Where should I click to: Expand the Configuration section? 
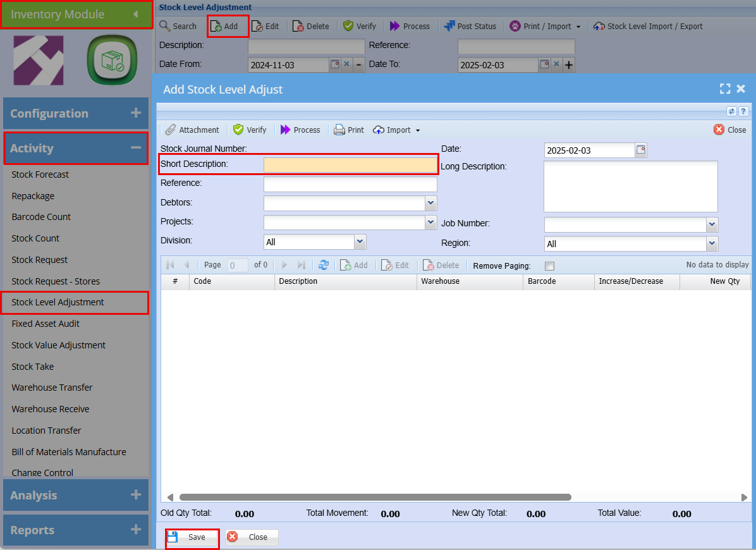coord(135,113)
